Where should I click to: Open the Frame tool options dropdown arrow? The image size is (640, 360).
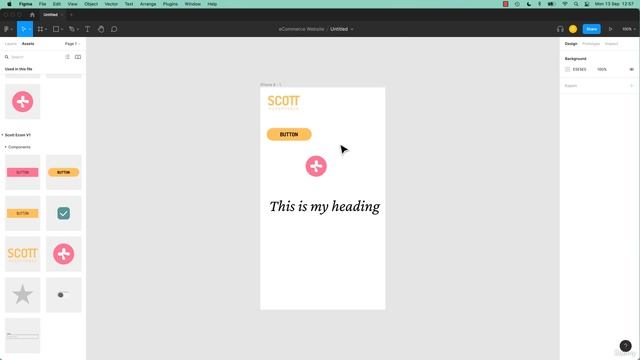click(46, 29)
